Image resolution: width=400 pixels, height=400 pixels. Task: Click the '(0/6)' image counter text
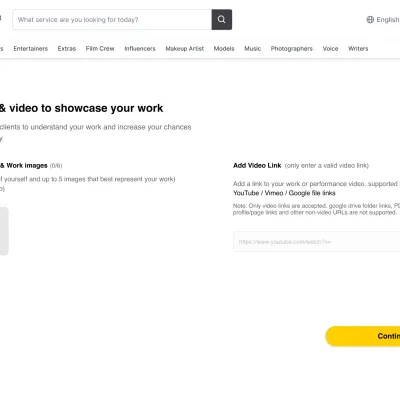(x=56, y=166)
